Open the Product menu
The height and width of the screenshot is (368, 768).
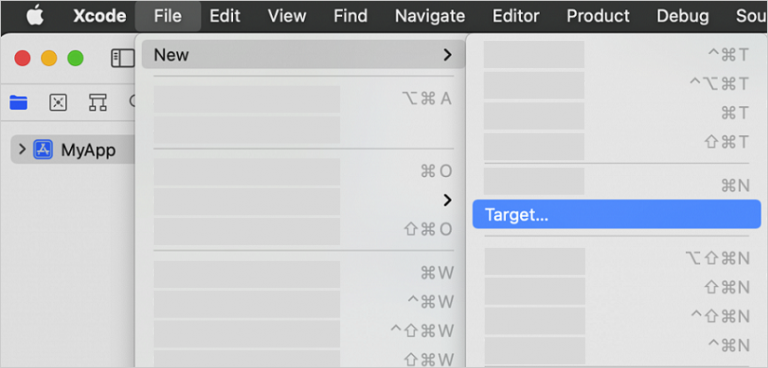pos(598,16)
